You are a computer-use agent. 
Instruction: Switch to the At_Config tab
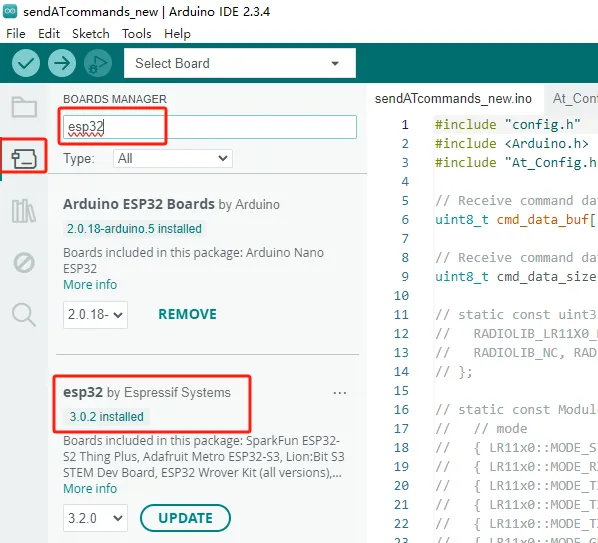pos(571,99)
